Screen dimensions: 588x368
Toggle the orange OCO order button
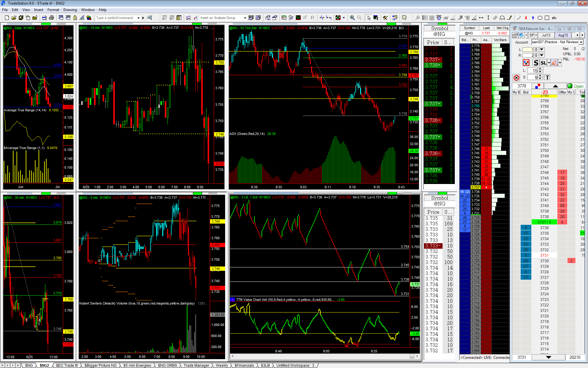click(x=554, y=63)
